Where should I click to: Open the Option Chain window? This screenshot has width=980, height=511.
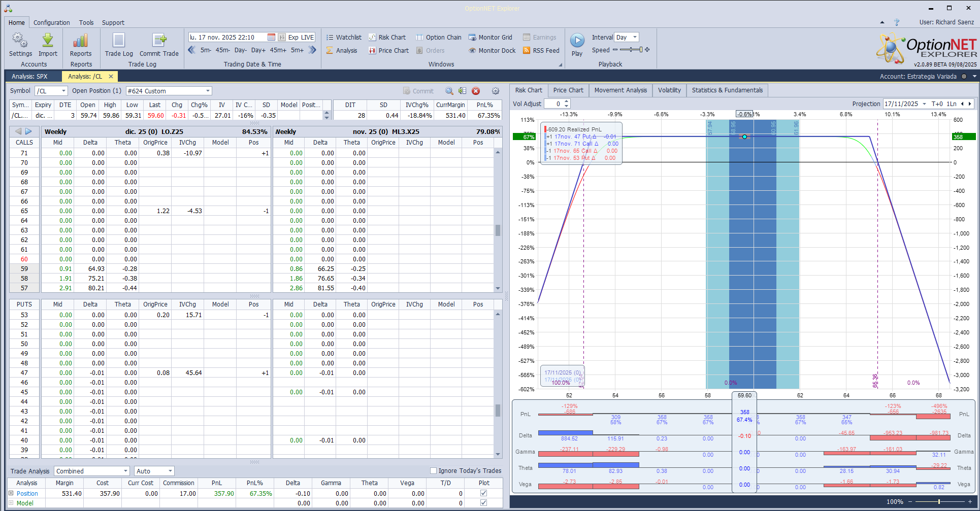[439, 37]
